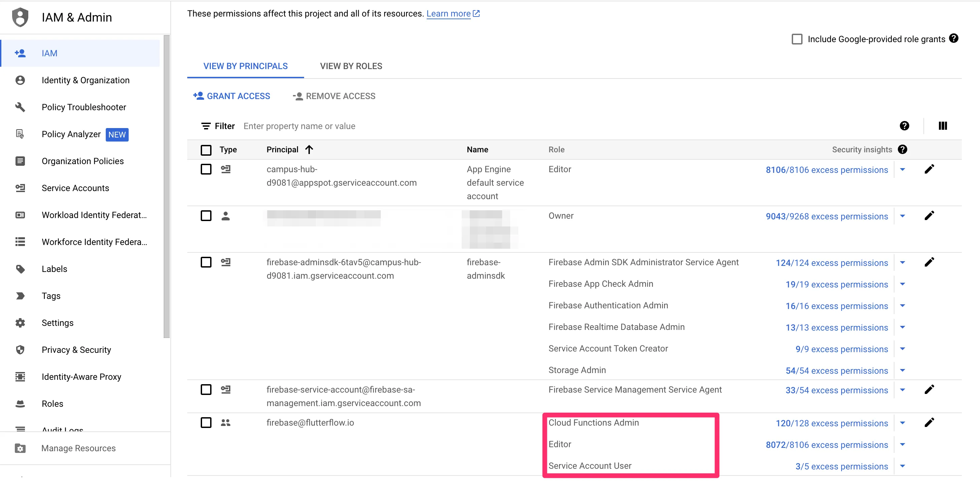The height and width of the screenshot is (492, 980).
Task: Click the Remove Access button
Action: tap(334, 96)
